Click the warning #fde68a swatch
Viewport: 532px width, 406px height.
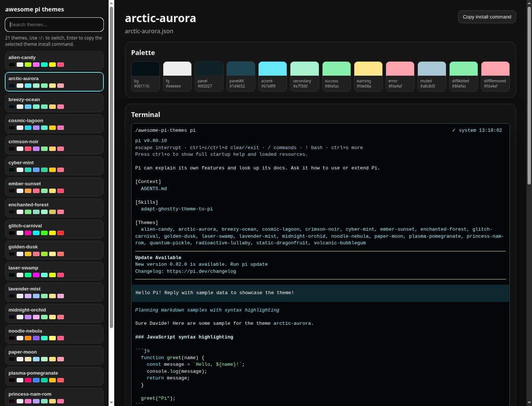click(x=368, y=76)
